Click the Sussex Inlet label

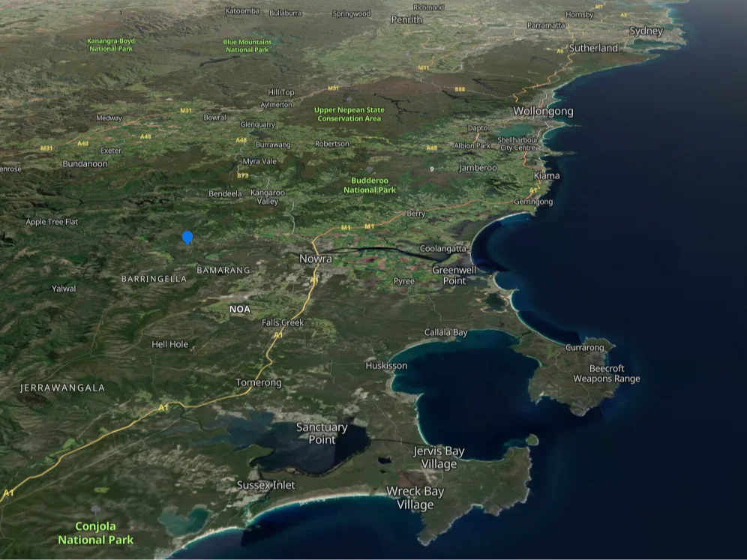point(265,485)
